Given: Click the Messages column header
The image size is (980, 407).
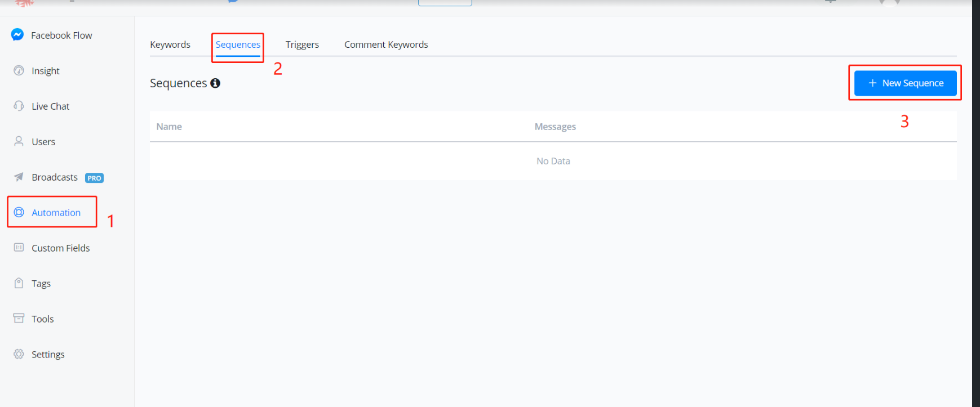Looking at the screenshot, I should [x=555, y=127].
